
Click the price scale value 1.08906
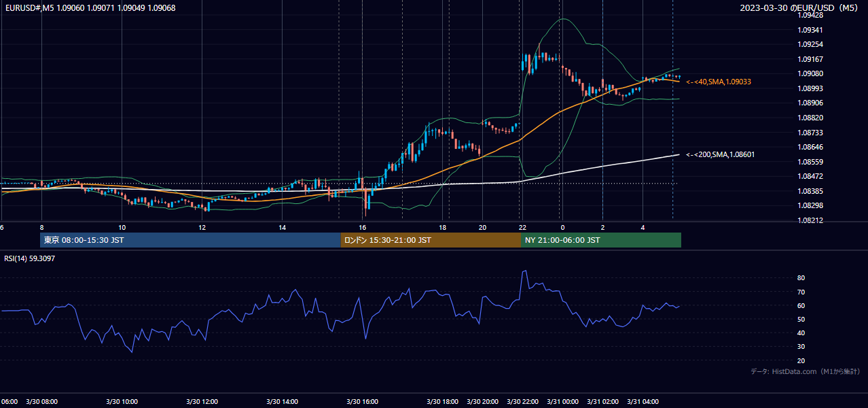click(810, 103)
